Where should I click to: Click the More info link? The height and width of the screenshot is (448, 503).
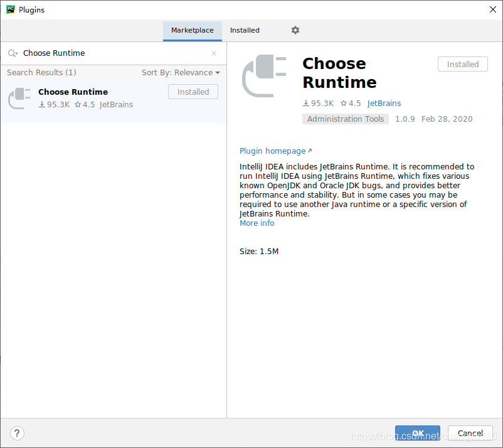pyautogui.click(x=257, y=223)
